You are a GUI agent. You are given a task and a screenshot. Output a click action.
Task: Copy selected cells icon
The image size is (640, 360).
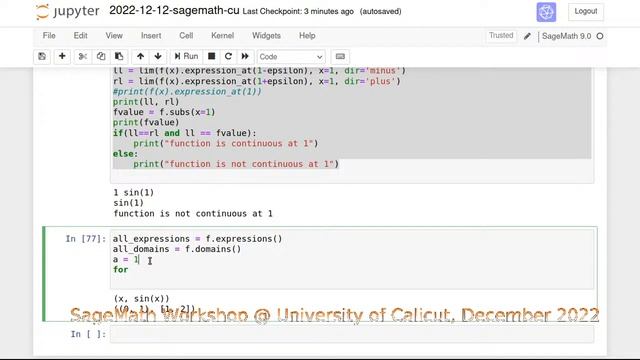(x=101, y=56)
